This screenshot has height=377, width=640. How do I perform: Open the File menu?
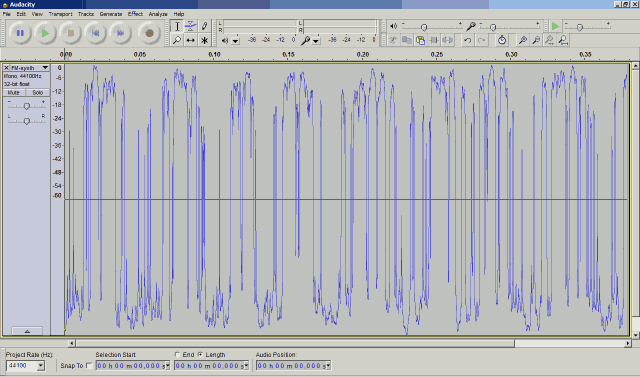click(x=7, y=14)
